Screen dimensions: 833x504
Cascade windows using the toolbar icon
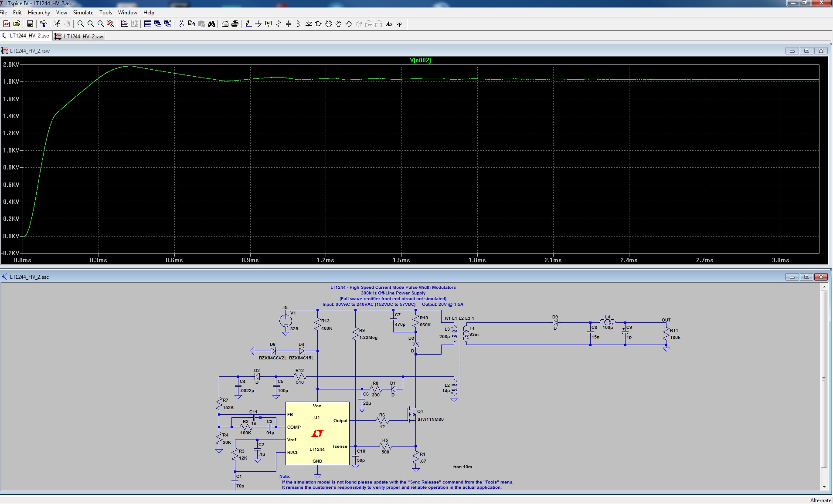tap(158, 24)
